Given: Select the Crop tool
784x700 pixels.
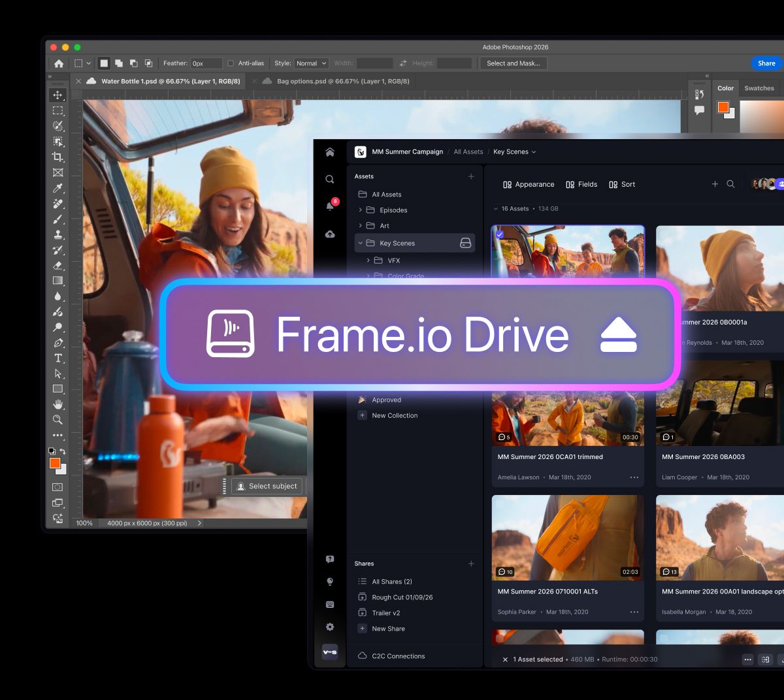Looking at the screenshot, I should [x=57, y=157].
